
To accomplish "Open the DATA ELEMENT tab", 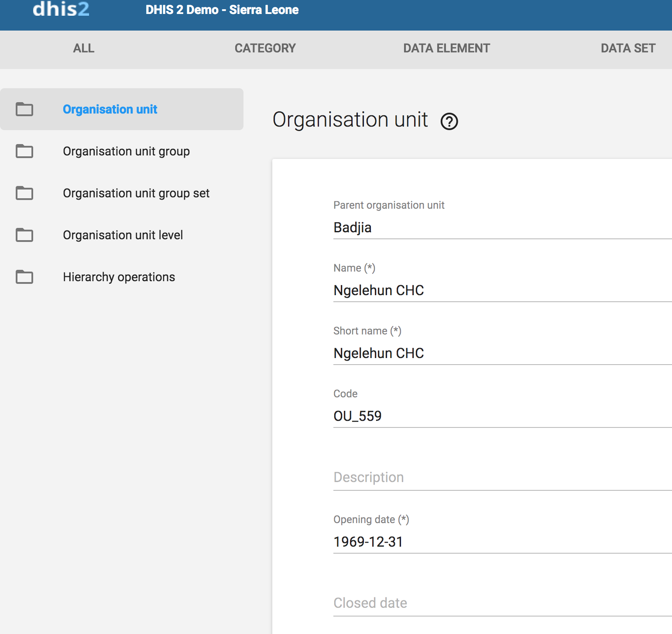I will [446, 48].
